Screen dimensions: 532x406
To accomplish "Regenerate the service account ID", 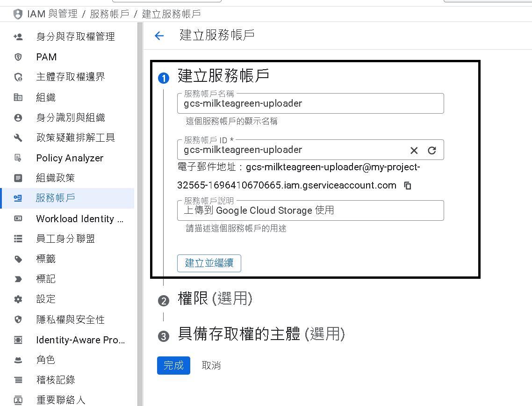I will [x=431, y=151].
